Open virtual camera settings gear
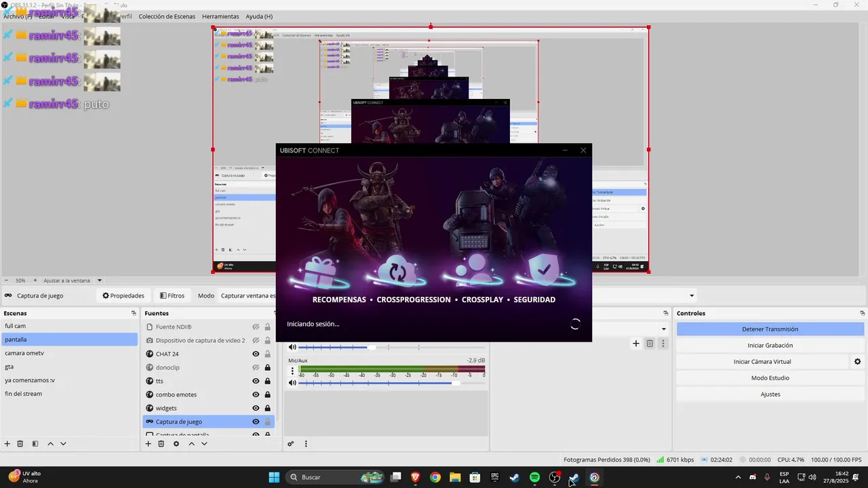The width and height of the screenshot is (868, 488). tap(857, 362)
